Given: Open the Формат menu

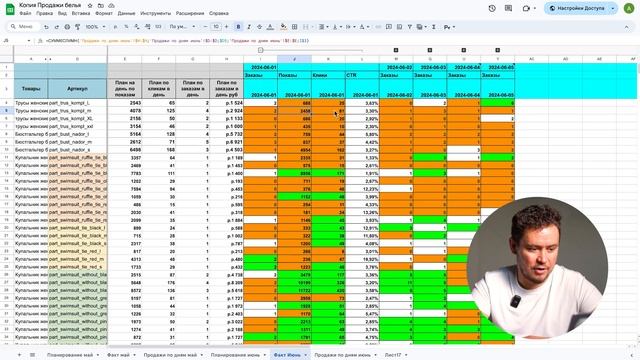Looking at the screenshot, I should tap(104, 13).
